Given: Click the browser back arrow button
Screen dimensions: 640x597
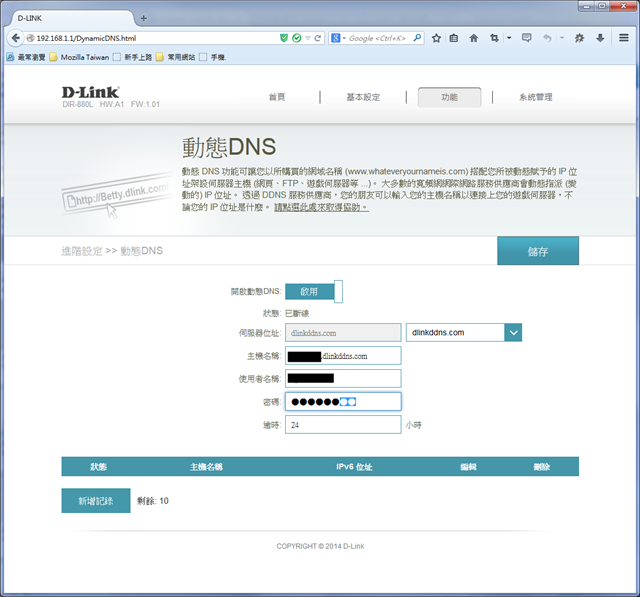Looking at the screenshot, I should point(15,38).
